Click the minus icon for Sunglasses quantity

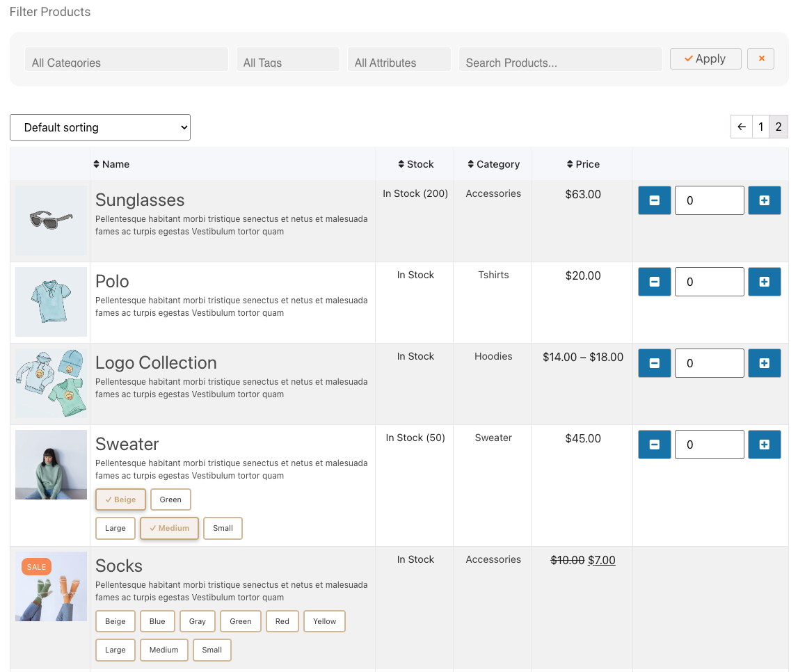tap(654, 200)
